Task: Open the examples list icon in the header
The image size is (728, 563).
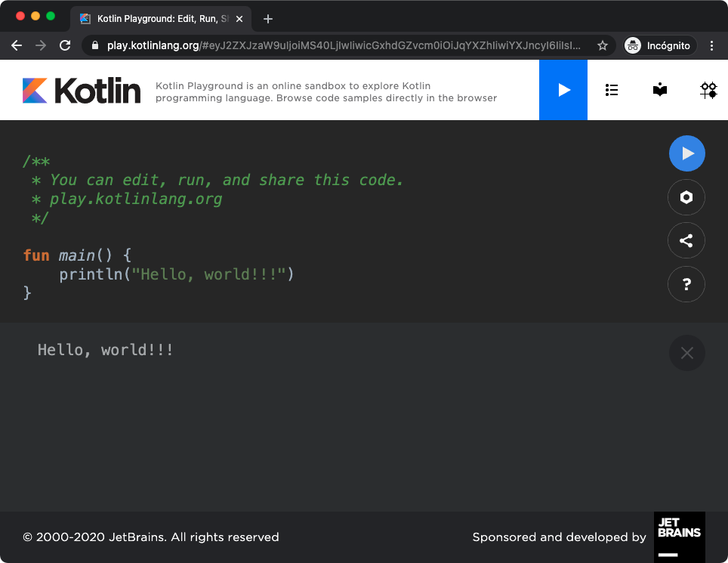Action: [x=612, y=90]
